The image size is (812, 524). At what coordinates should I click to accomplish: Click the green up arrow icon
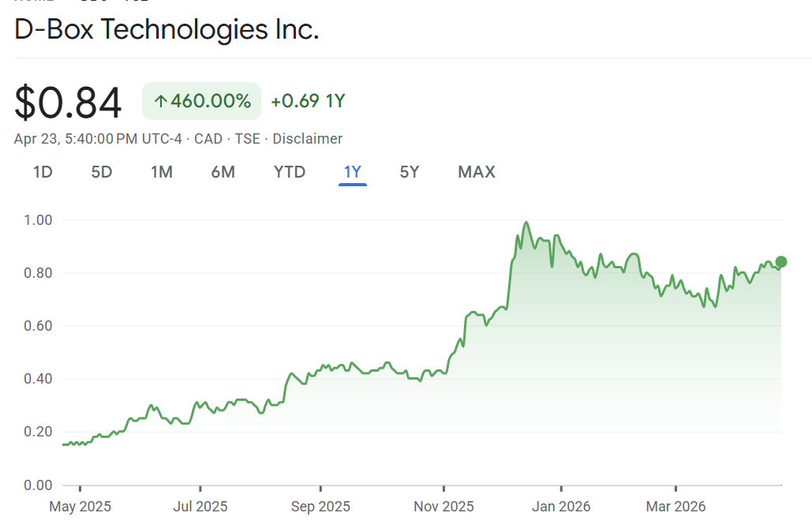click(x=160, y=102)
